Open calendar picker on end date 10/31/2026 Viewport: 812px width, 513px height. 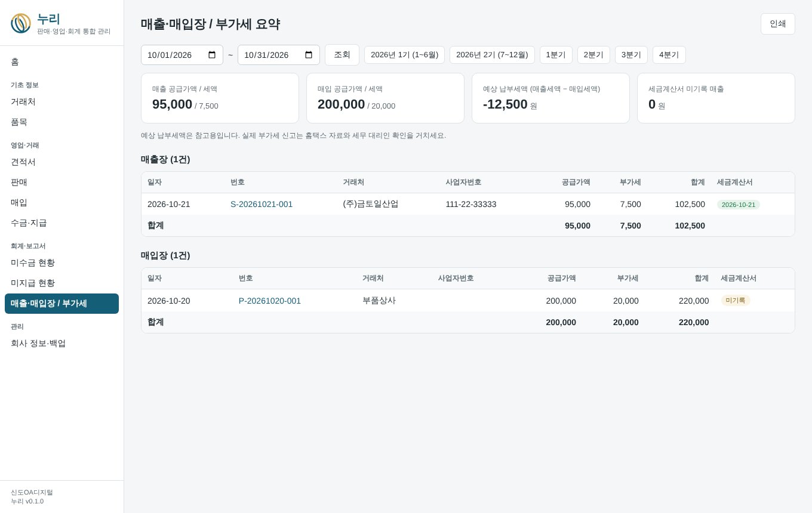(x=309, y=55)
